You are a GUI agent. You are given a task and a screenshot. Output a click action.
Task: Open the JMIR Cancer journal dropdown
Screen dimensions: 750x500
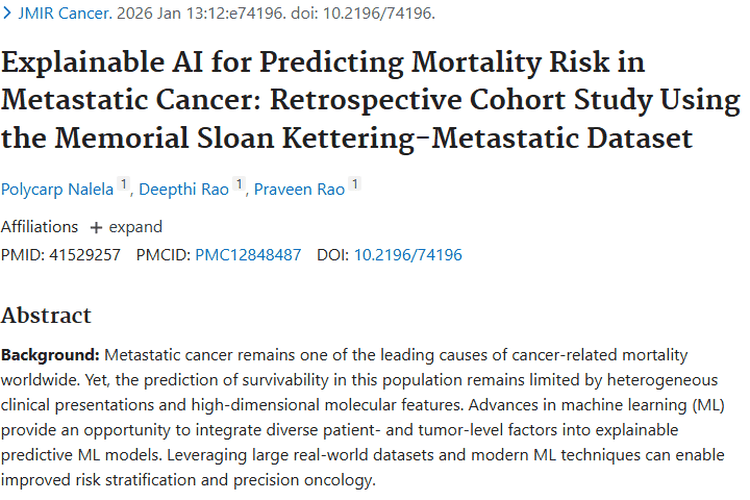click(55, 15)
